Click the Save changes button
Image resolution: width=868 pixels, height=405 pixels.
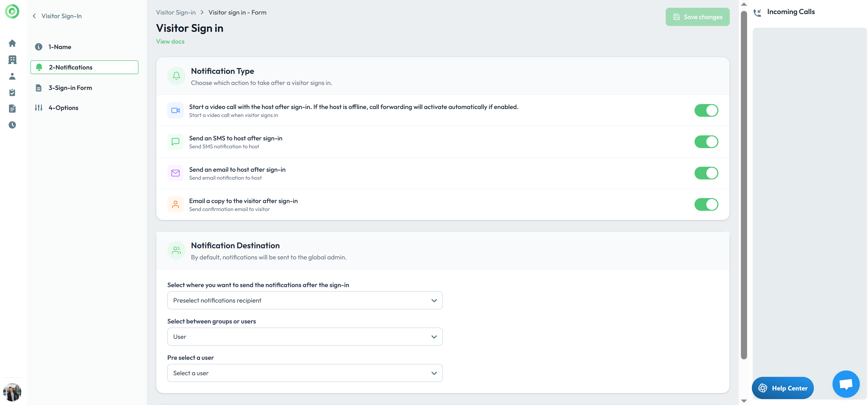(x=697, y=17)
